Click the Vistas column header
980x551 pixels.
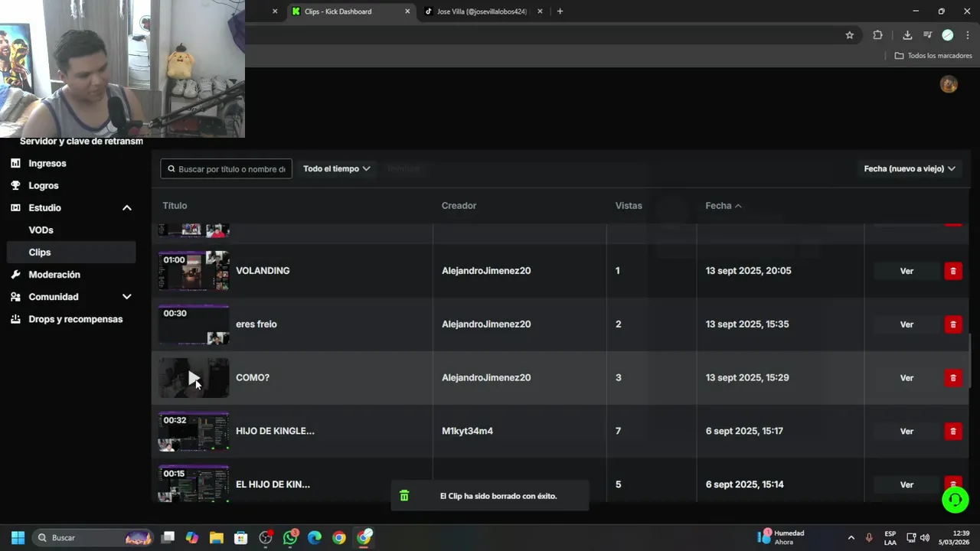[629, 205]
